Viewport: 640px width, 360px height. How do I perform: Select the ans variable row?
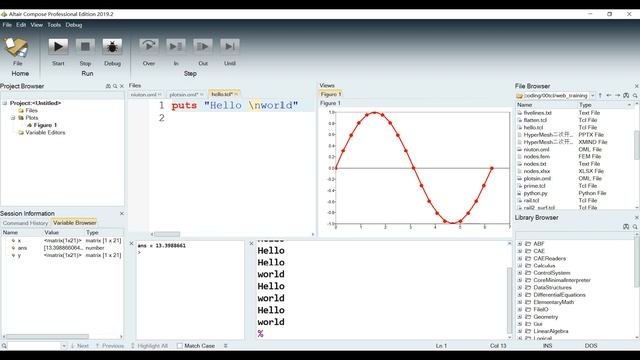tap(62, 248)
